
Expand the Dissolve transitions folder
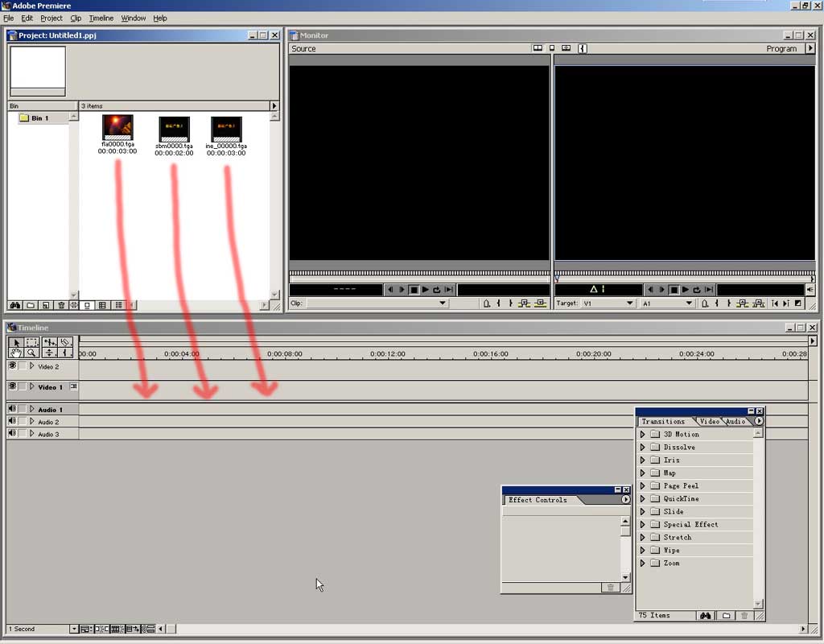pyautogui.click(x=642, y=448)
